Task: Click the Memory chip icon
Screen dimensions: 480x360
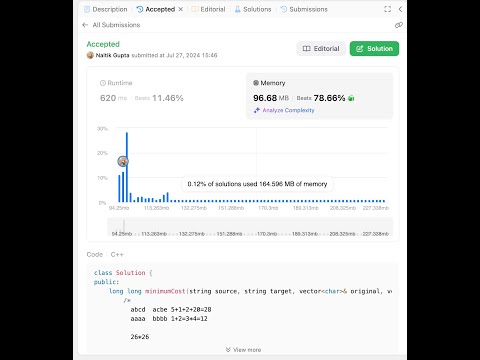Action: click(256, 83)
